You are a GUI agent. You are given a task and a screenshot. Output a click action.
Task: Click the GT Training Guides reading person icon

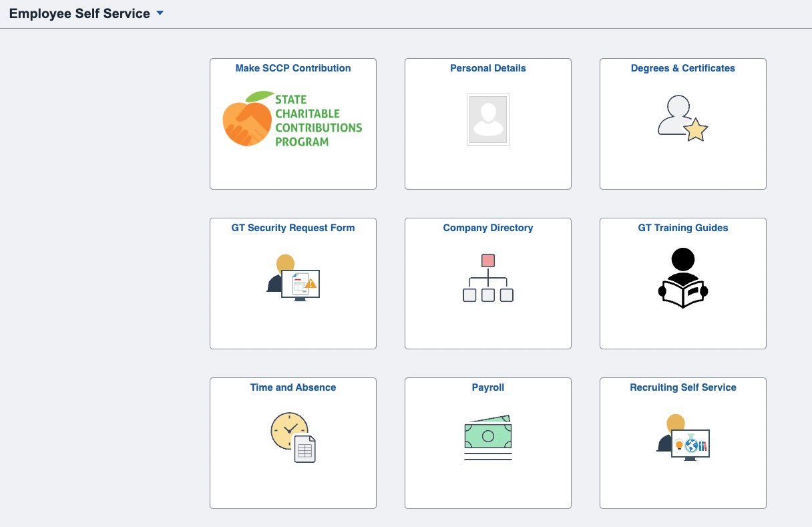coord(683,278)
